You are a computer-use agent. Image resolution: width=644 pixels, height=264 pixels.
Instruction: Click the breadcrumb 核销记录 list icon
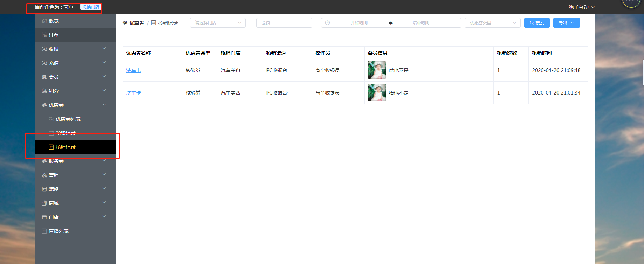click(x=153, y=23)
